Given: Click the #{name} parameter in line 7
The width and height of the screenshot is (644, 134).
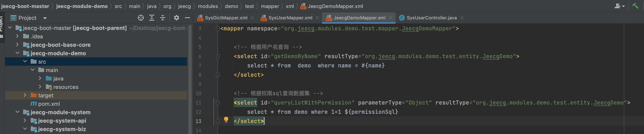Looking at the screenshot, I should click(x=373, y=66).
